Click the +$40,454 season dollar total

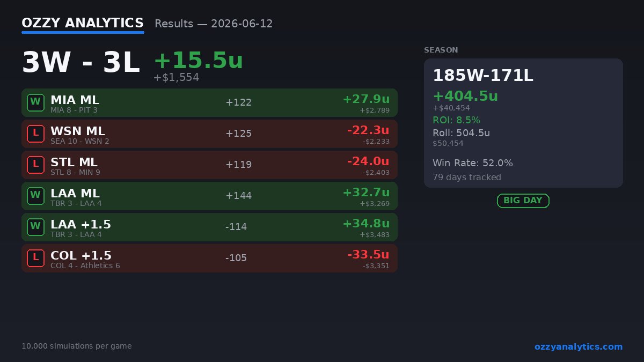(451, 108)
